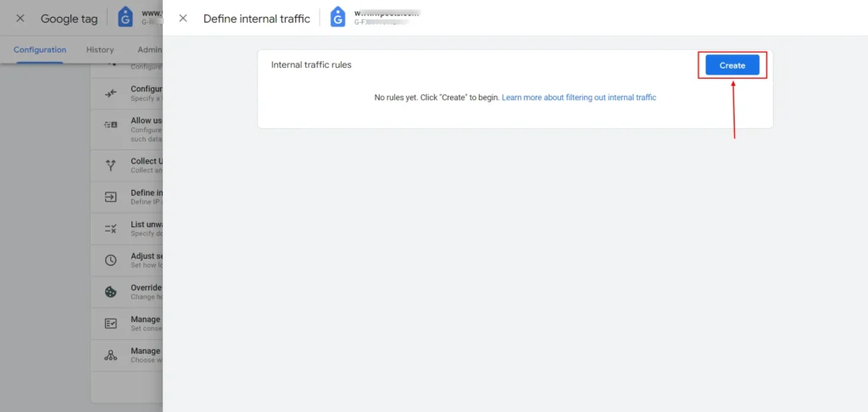Click the blue Create button

click(x=732, y=65)
